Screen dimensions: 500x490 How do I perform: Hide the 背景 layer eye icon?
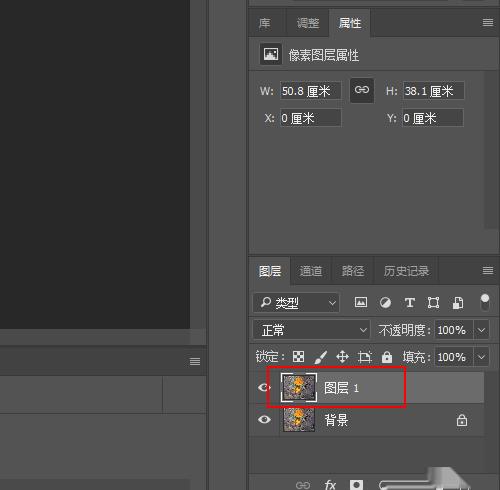coord(264,419)
